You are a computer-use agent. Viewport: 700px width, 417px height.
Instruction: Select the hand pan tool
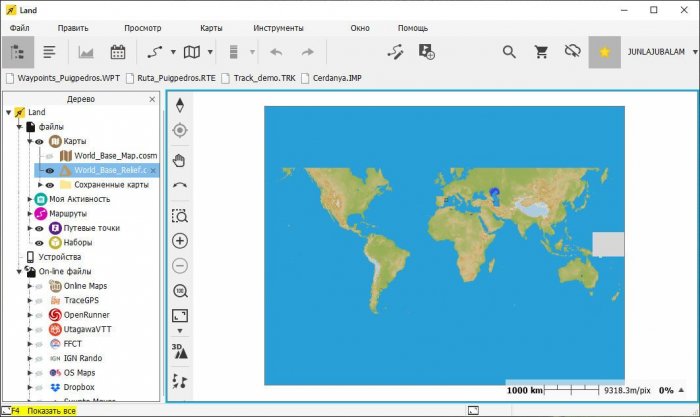[x=180, y=160]
